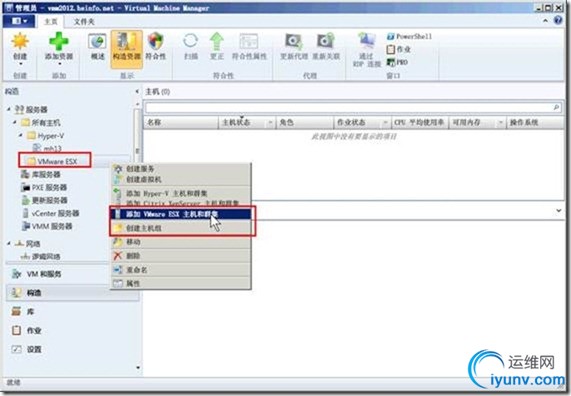The width and height of the screenshot is (571, 396).
Task: Click the 扫描 scan icon
Action: point(190,41)
